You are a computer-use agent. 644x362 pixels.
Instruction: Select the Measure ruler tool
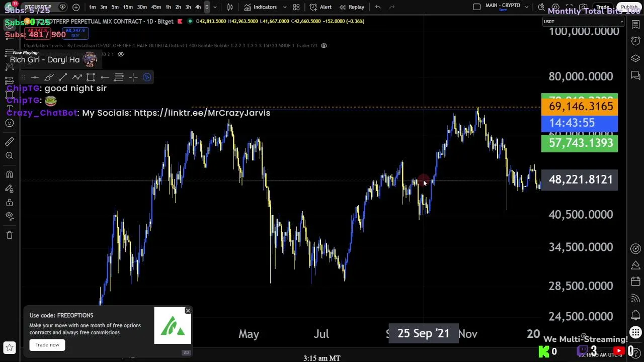(x=9, y=142)
